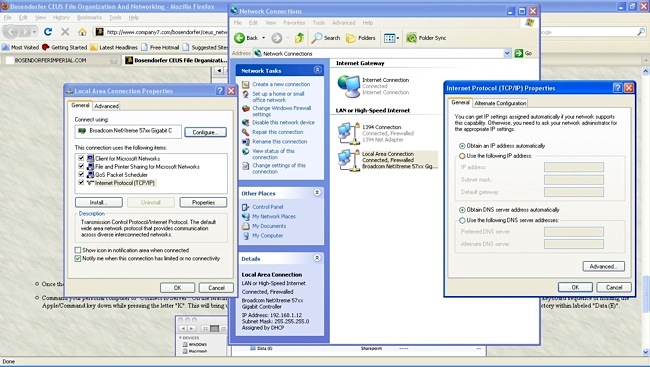Screen dimensions: 650x367
Task: Collapse the Details panel
Action: (318, 258)
